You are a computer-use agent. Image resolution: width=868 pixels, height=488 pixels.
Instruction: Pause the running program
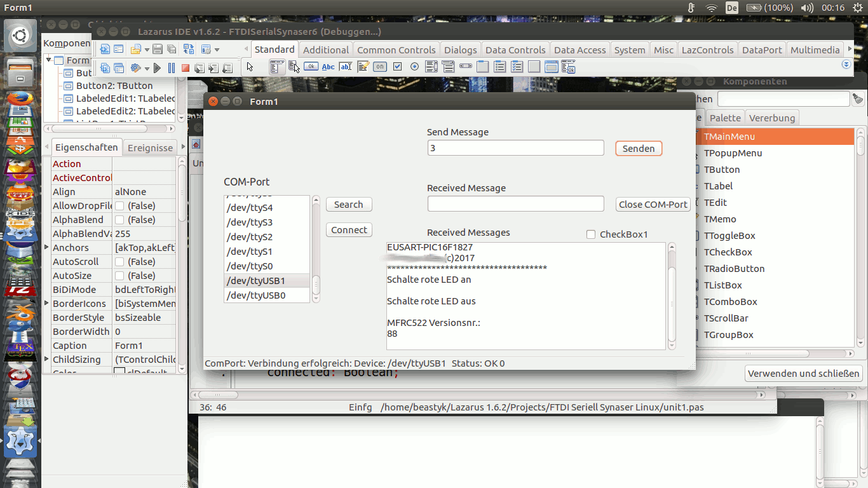(172, 68)
